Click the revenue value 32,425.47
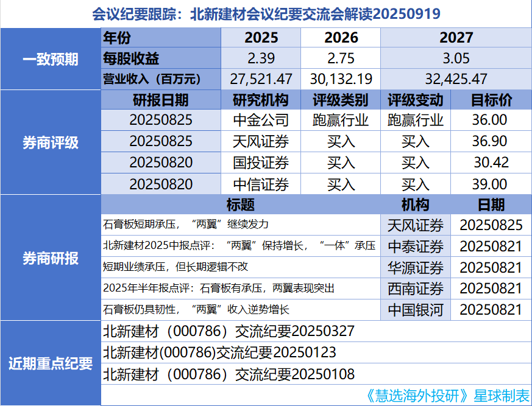The height and width of the screenshot is (406, 532). click(456, 79)
